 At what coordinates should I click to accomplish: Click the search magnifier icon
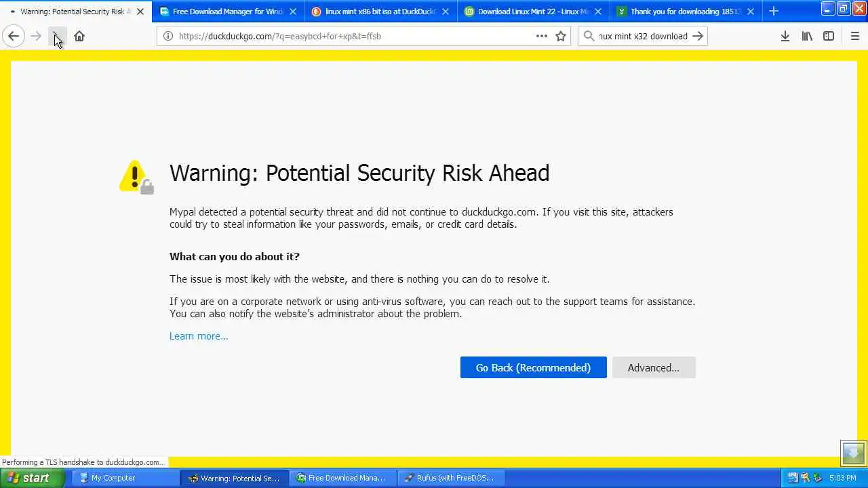tap(589, 36)
